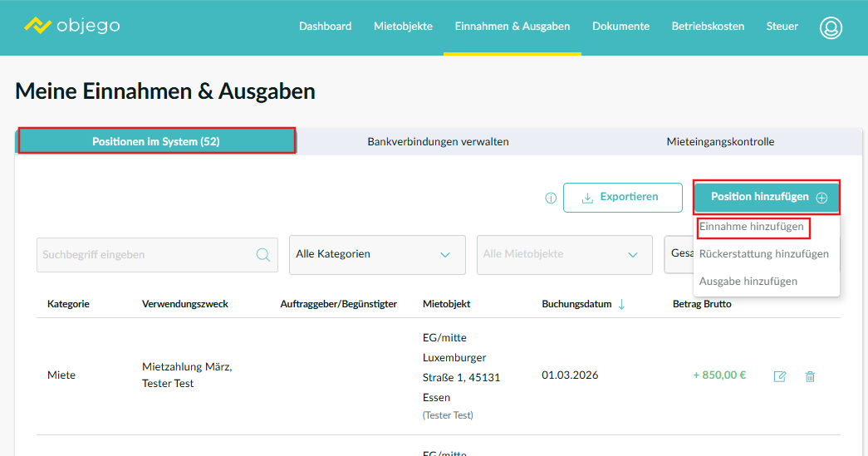Expand the Alle Kategorien dropdown
The image size is (868, 456).
click(377, 254)
